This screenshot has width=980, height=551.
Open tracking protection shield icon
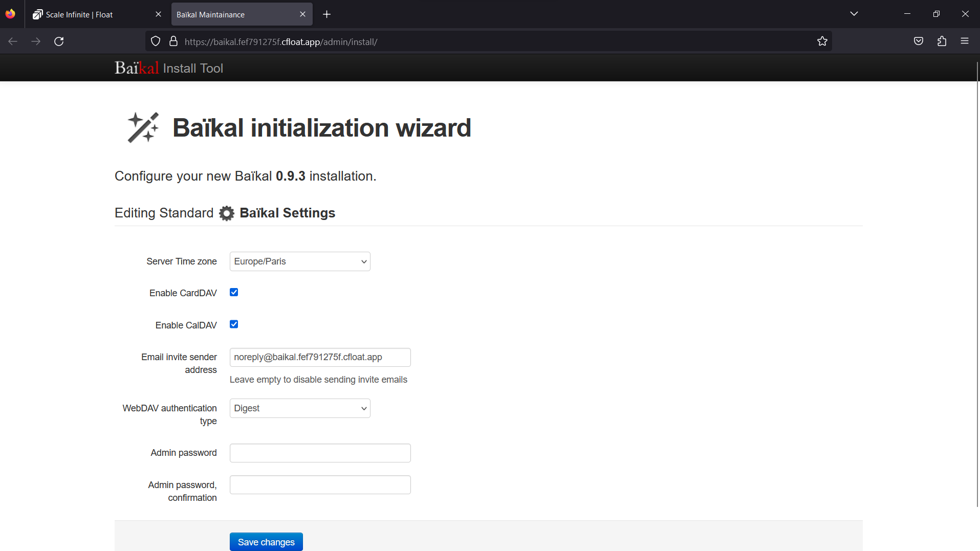(156, 41)
